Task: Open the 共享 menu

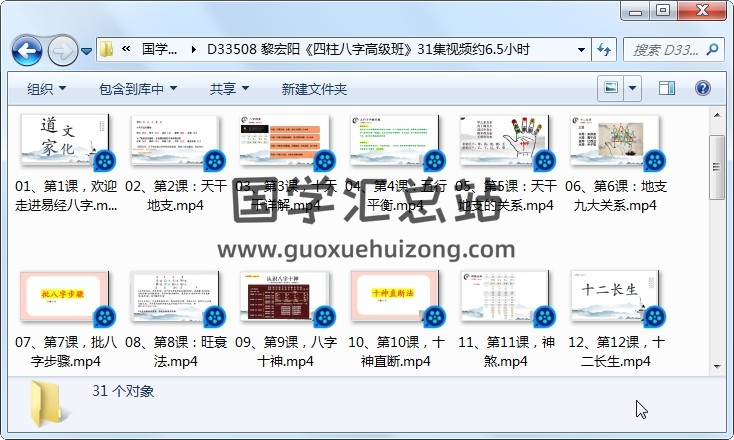Action: pos(229,88)
